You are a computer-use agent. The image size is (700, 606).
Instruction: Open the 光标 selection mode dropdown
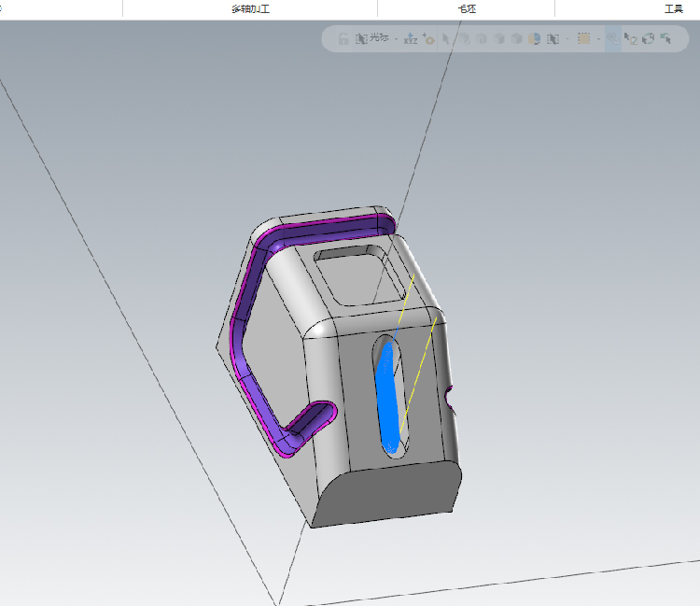pyautogui.click(x=396, y=39)
